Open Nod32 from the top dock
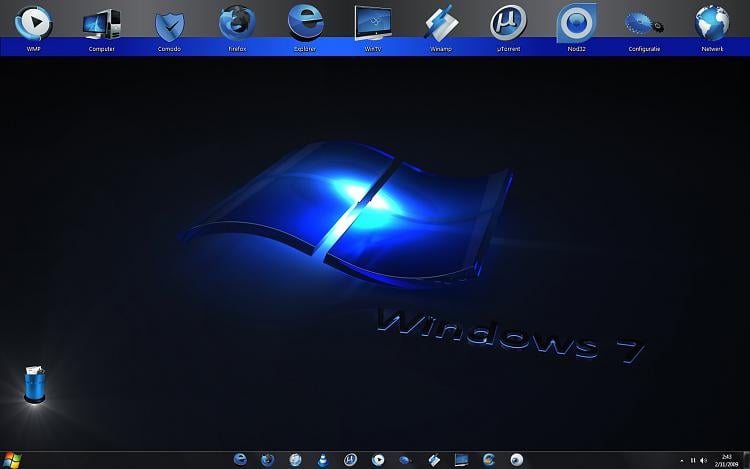The height and width of the screenshot is (469, 750). [x=576, y=23]
